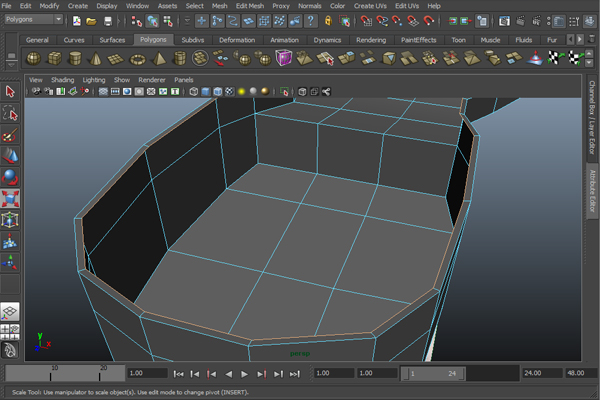
Task: Open the shelf options menu arrow
Action: [x=11, y=65]
